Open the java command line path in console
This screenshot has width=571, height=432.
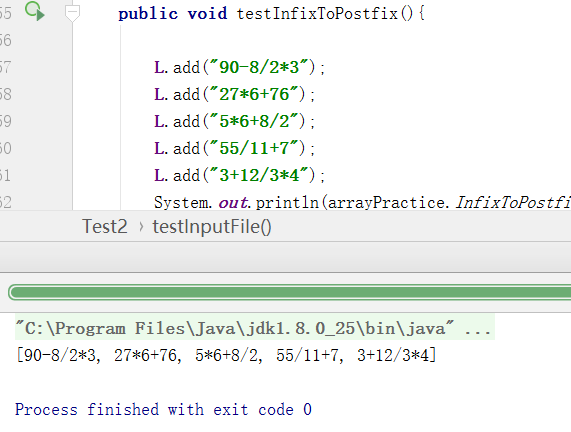255,328
